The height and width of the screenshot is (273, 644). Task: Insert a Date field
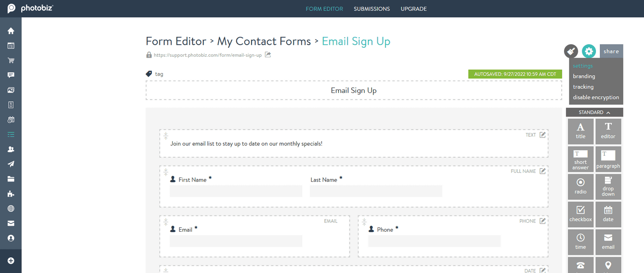608,214
